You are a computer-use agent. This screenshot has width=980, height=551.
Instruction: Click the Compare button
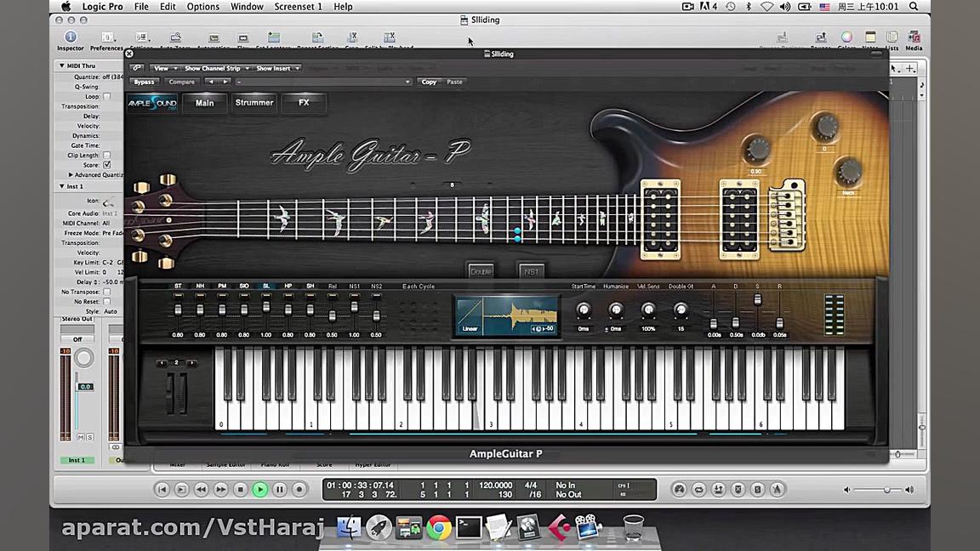click(x=182, y=82)
